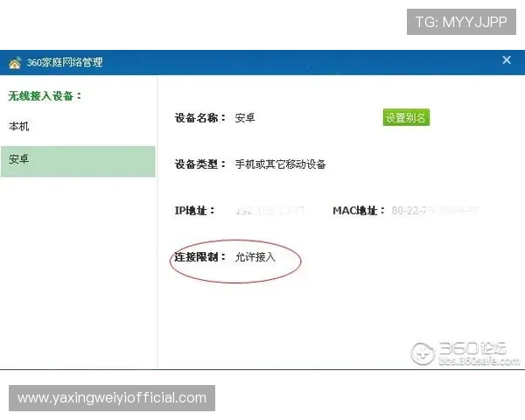Select the 安卓 device in the sidebar

78,161
